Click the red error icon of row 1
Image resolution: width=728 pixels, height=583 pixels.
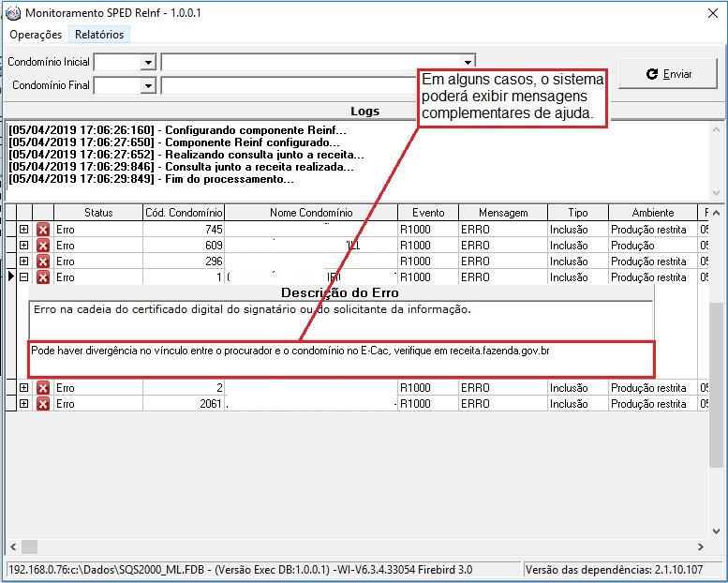tap(43, 277)
